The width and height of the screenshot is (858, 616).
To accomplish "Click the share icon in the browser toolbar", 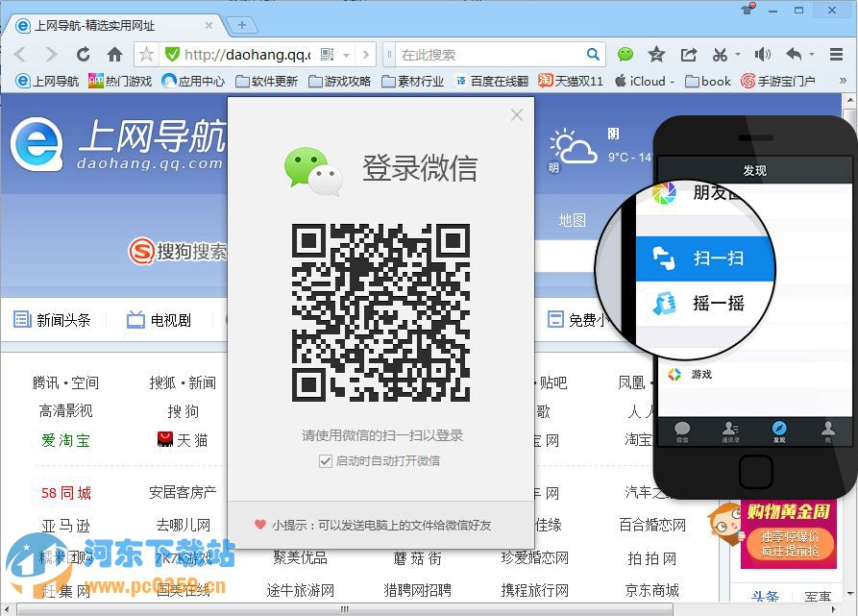I will 689,55.
